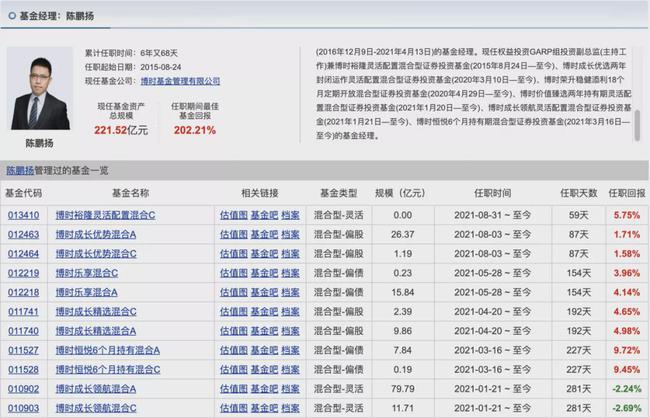650x418 pixels.
Task: Select the 202.21% best return value
Action: pyautogui.click(x=195, y=130)
